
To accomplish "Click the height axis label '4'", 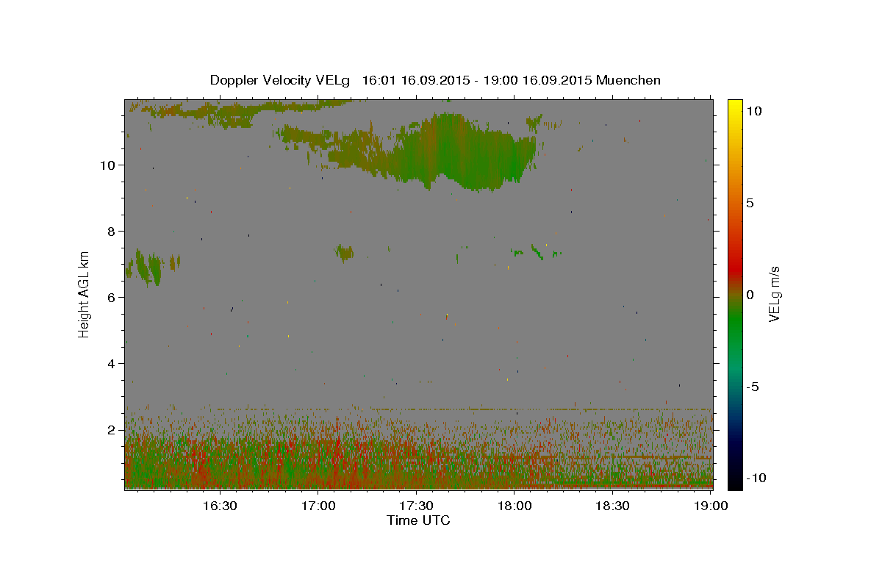I will [112, 364].
